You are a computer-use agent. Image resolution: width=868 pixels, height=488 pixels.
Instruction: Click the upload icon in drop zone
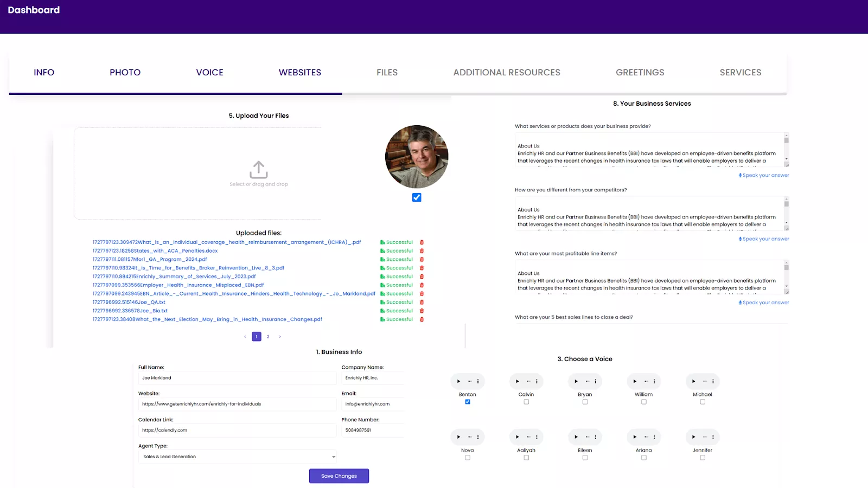(259, 170)
